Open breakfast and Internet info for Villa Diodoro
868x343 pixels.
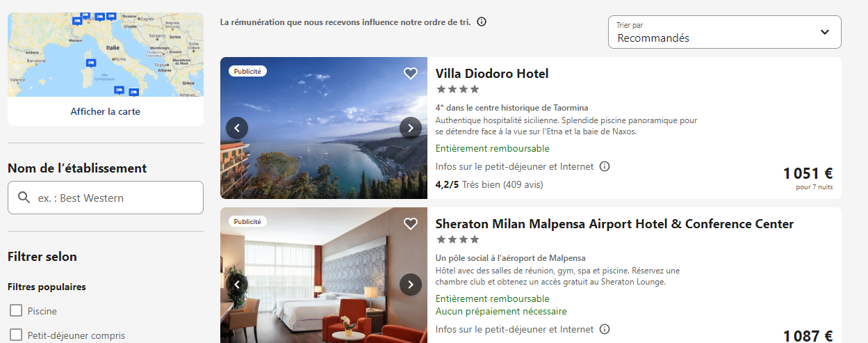[605, 166]
